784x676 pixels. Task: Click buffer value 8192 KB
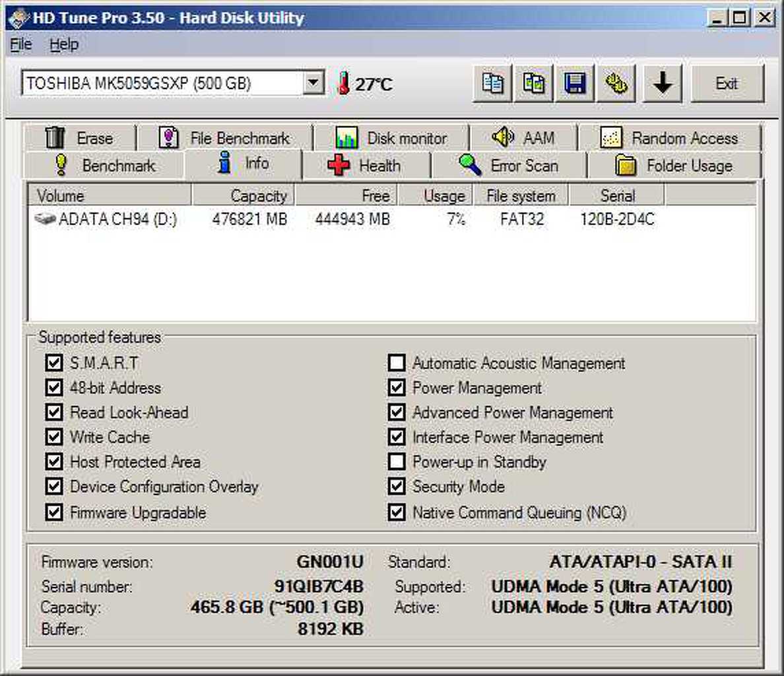(331, 628)
